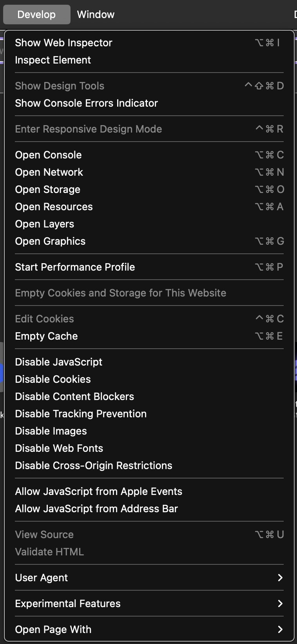This screenshot has height=644, width=297.
Task: Open Storage from the Develop menu
Action: (x=47, y=189)
